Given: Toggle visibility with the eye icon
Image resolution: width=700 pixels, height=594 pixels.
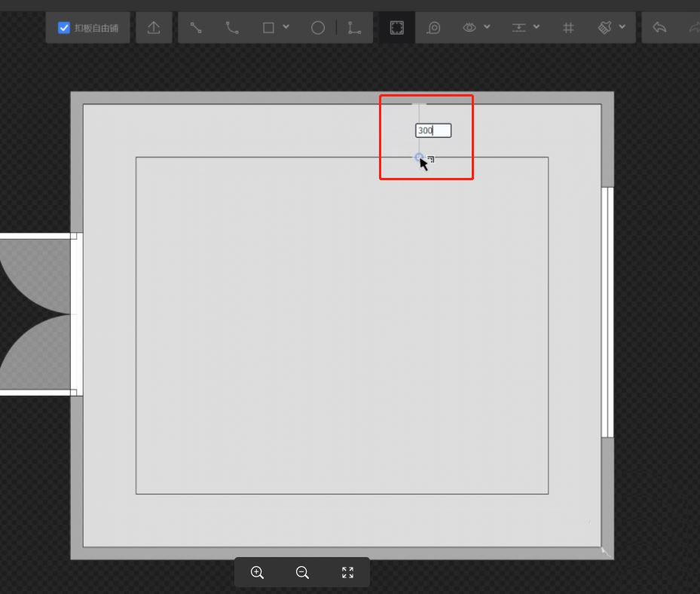Looking at the screenshot, I should [x=469, y=28].
